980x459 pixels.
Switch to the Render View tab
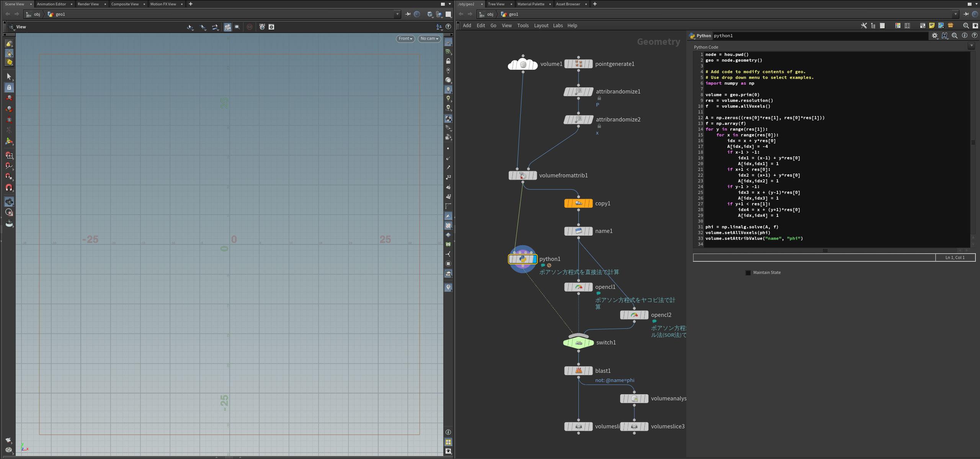coord(88,4)
